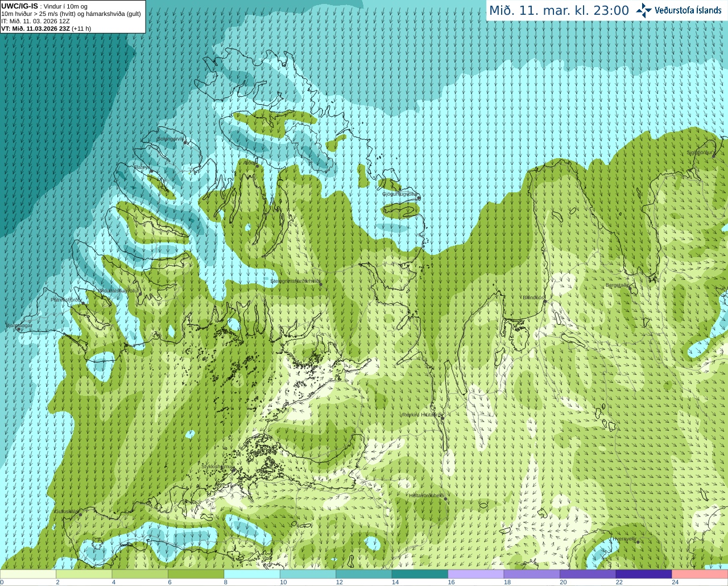Click the 'IT: Mið. 11. 03. 2026 12Z' line
The image size is (728, 586).
pos(35,21)
